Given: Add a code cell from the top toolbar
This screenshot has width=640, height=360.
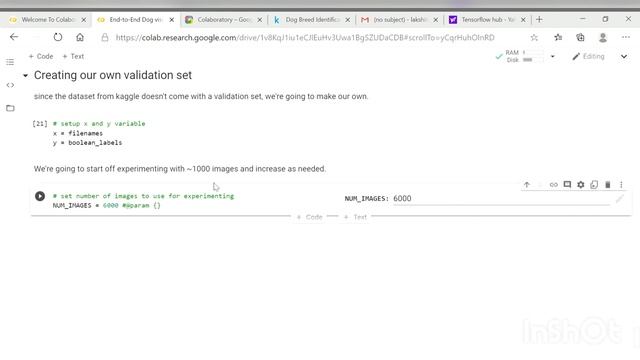Looking at the screenshot, I should point(41,56).
